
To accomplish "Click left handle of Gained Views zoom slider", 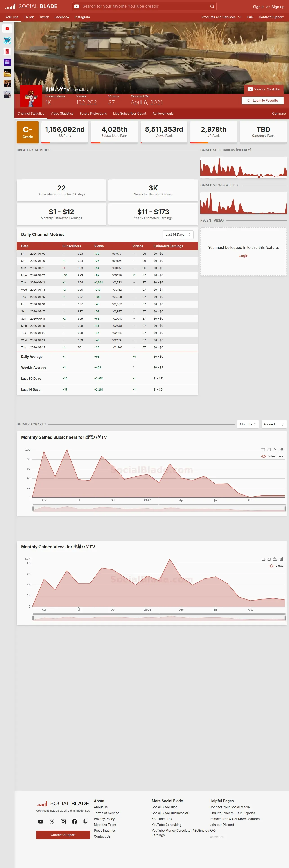I will [33, 618].
